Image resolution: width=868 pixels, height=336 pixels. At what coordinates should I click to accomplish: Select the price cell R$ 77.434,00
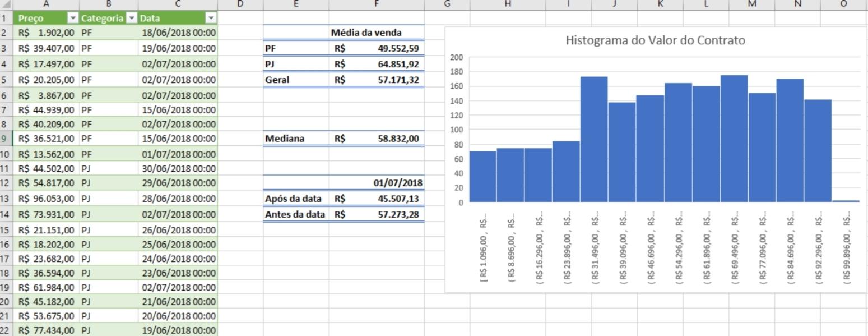(x=46, y=331)
